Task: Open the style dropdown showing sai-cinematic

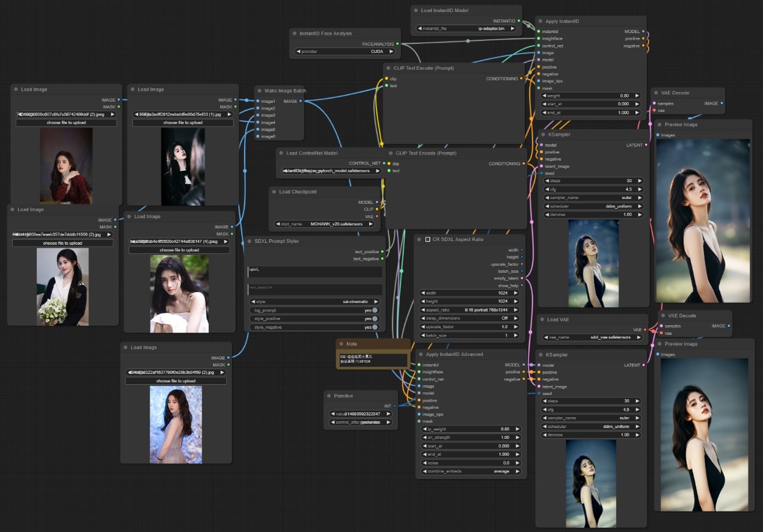Action: [x=314, y=302]
